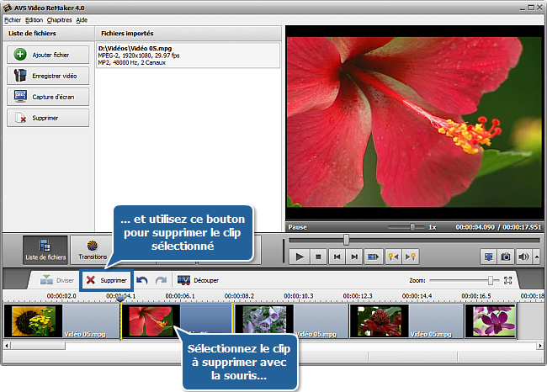The image size is (547, 392).
Task: Click the Découper trim tool
Action: [x=198, y=280]
